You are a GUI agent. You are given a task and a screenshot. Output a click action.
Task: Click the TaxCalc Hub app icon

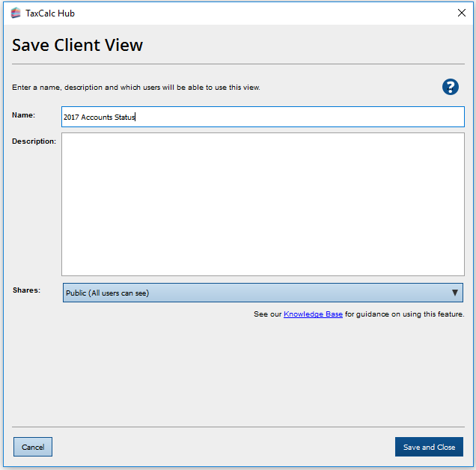click(16, 13)
